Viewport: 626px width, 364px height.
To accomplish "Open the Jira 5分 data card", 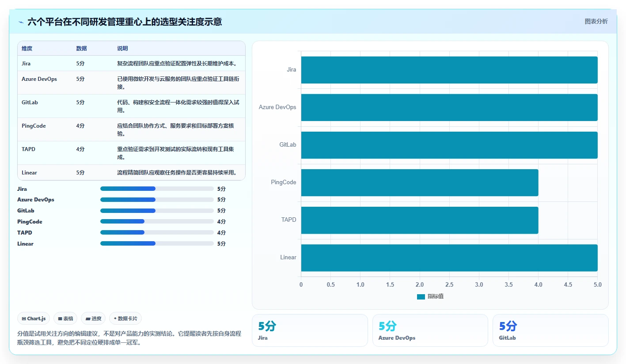I will [310, 330].
